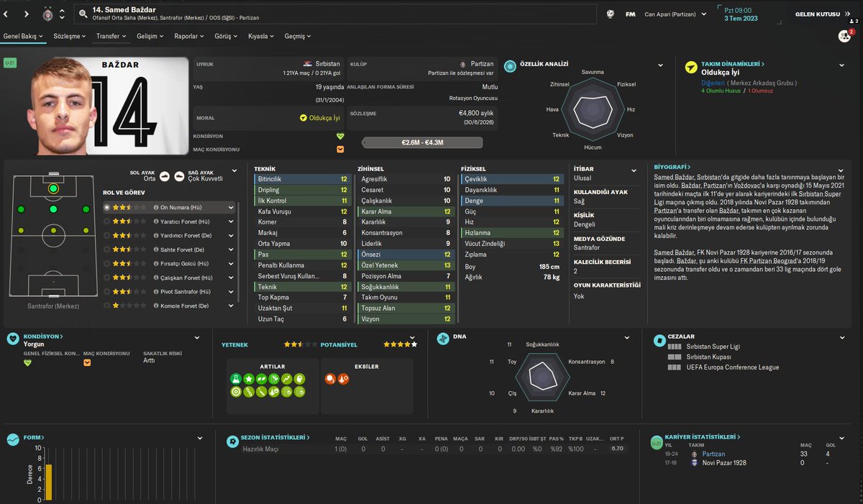Click the Takım Dinamikleri yellow icon

click(691, 67)
